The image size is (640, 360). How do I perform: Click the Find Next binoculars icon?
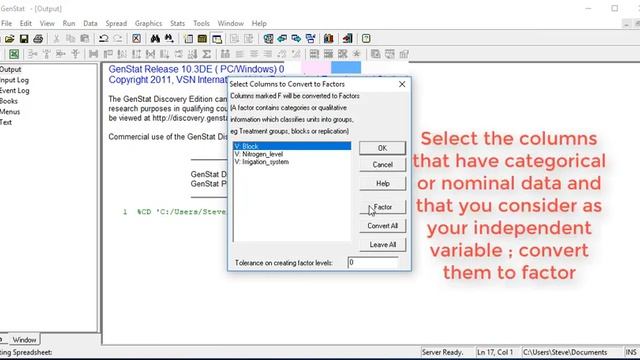(x=169, y=39)
